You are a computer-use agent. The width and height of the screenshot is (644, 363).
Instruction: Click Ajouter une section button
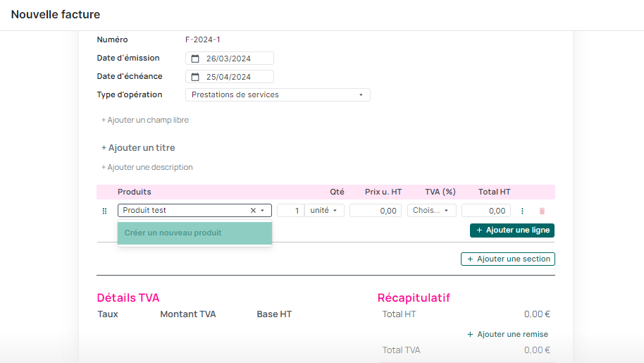508,259
